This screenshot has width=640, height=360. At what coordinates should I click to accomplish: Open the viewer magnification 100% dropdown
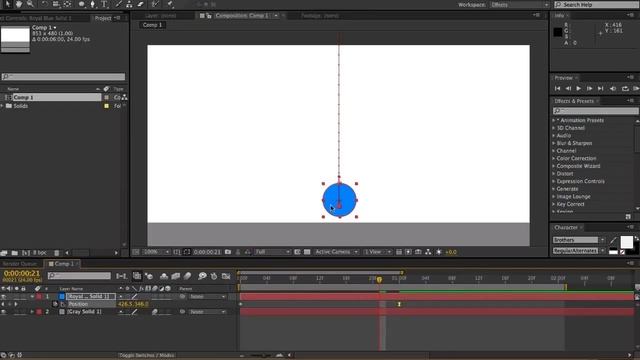(x=156, y=252)
